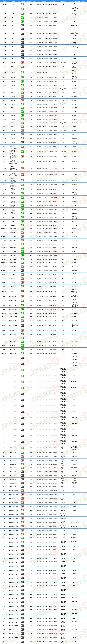This screenshot has width=87, height=644.
Task: Click the Moc silnika column header
Action: click(53, 1)
